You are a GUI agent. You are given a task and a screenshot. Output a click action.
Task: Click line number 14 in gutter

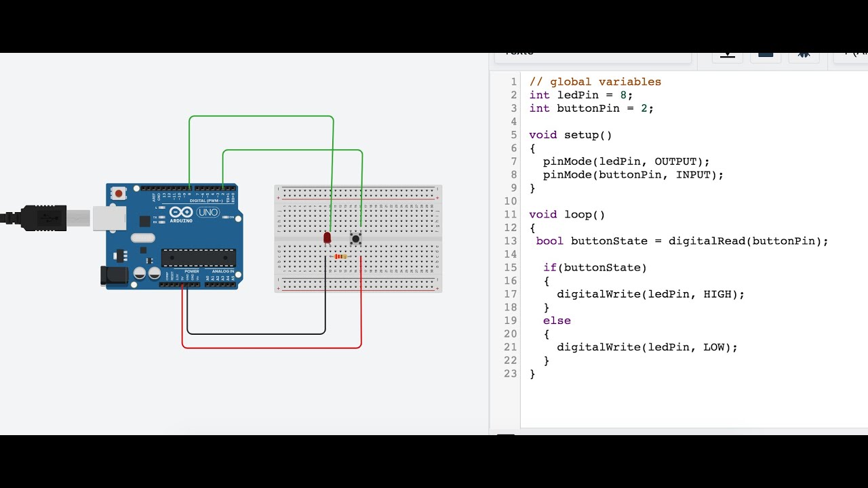pyautogui.click(x=511, y=254)
